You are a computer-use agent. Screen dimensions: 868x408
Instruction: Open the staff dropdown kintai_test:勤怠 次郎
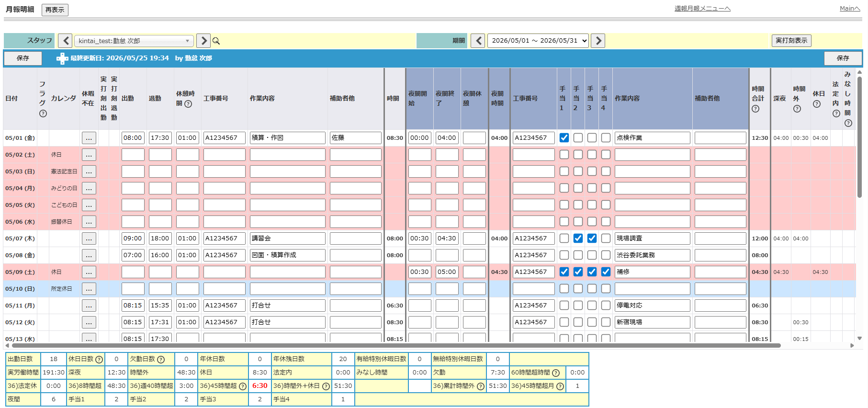point(134,41)
